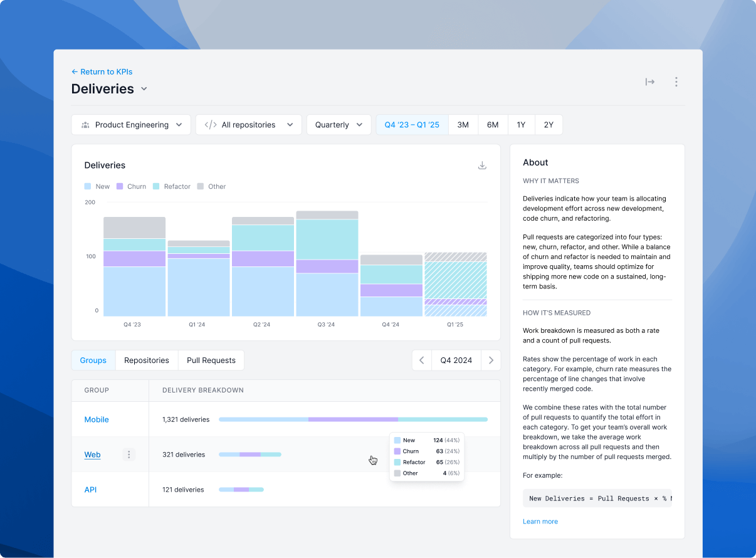The image size is (756, 558).
Task: Click the collapse sidebar arrow icon
Action: click(x=650, y=82)
